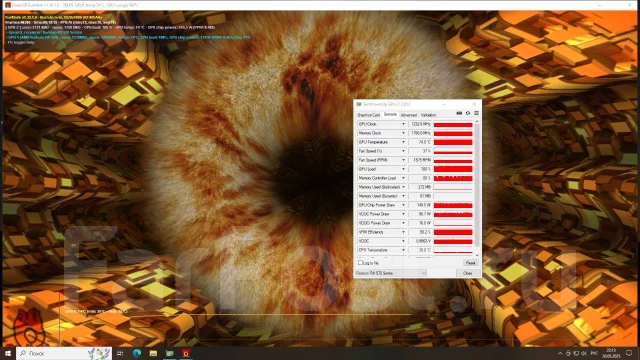Open the Memory Controller Load dropdown
Screen dimensions: 640x360
tap(403, 178)
